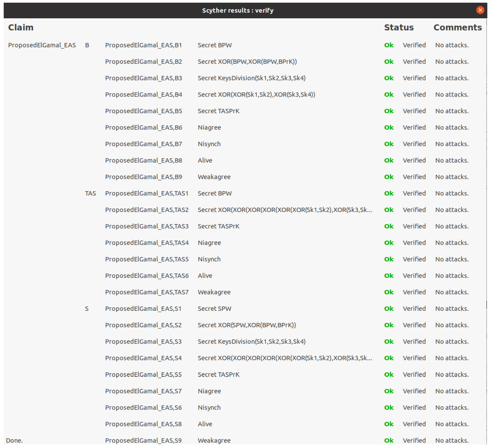490x448 pixels.
Task: Click the Secret SPW claim text
Action: tap(214, 309)
